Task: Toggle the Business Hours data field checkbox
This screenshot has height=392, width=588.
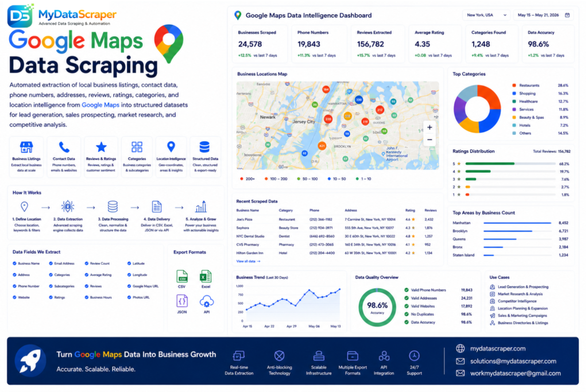Action: pos(87,297)
